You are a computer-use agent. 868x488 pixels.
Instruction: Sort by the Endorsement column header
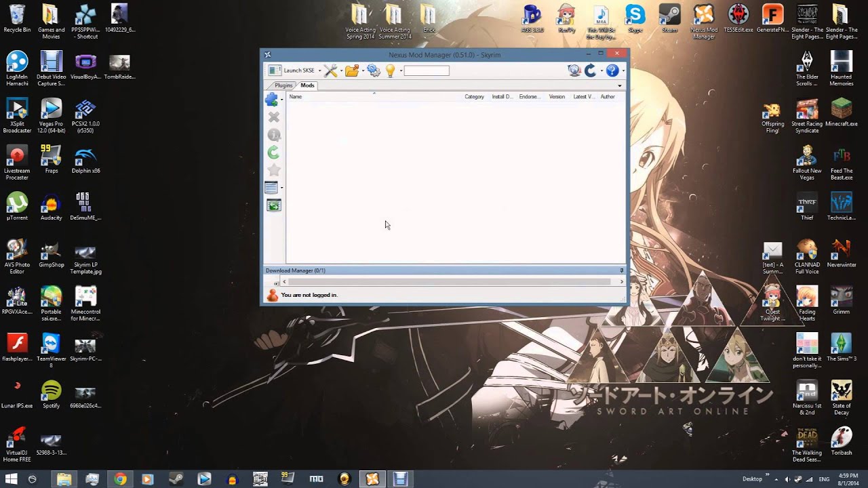[531, 97]
